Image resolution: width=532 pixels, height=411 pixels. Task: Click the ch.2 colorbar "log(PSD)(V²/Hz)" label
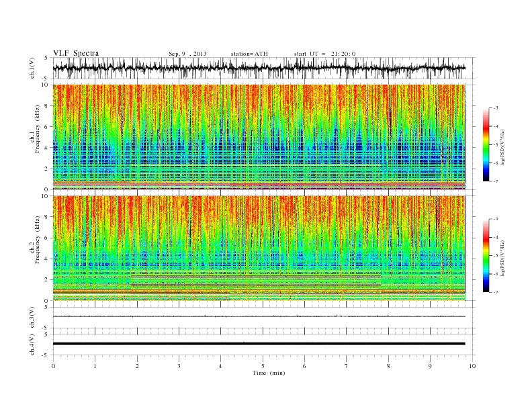click(503, 257)
